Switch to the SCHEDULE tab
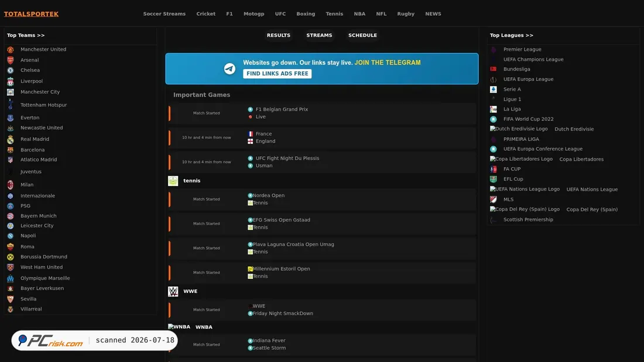Screen dimensions: 644x362 coord(362,35)
